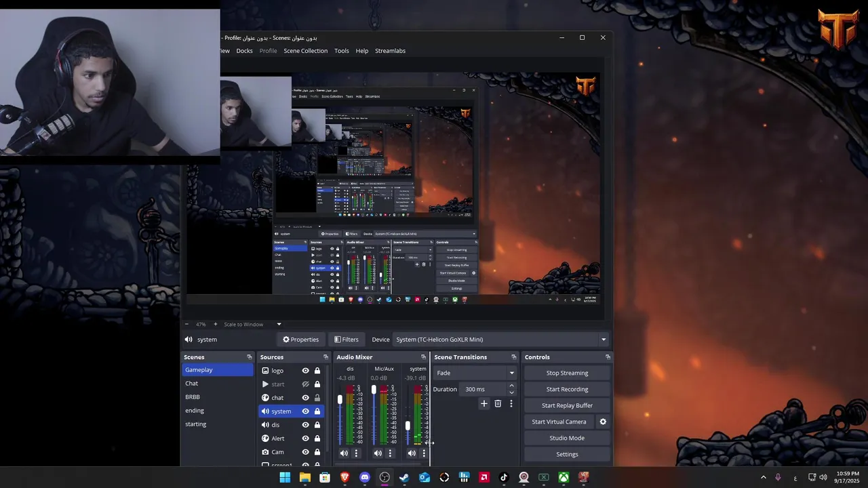Hide the Alert source

click(x=305, y=439)
